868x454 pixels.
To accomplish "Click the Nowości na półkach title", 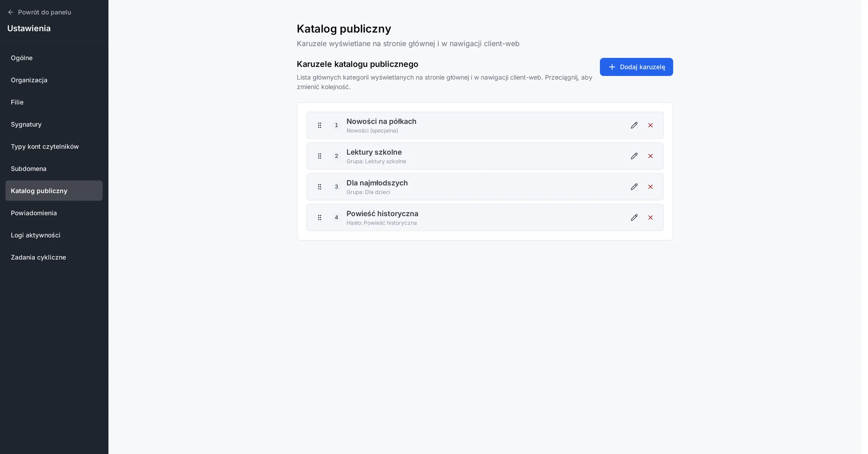I will pyautogui.click(x=381, y=122).
